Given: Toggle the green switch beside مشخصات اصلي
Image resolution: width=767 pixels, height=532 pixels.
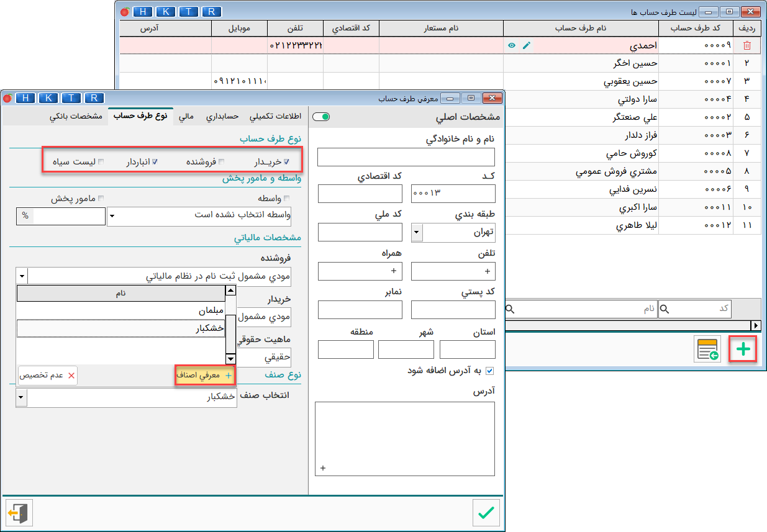Looking at the screenshot, I should click(321, 117).
